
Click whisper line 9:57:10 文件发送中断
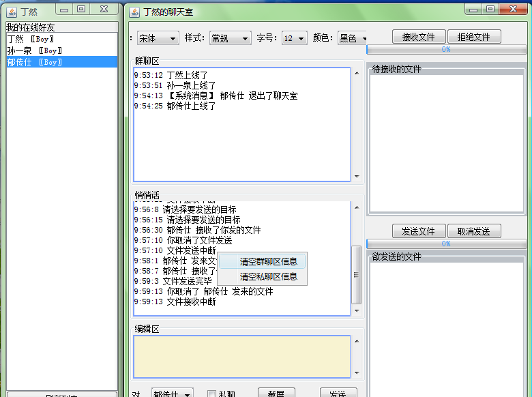tap(175, 250)
